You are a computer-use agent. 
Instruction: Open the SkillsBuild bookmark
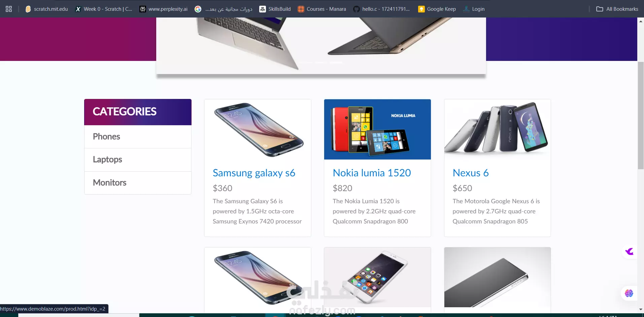[x=275, y=9]
